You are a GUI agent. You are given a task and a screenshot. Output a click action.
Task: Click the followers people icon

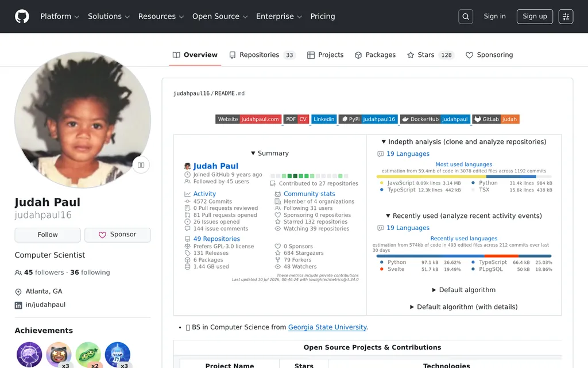click(18, 273)
